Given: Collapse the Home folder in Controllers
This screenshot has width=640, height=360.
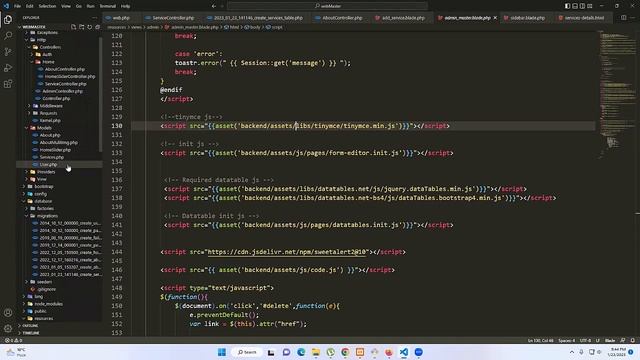Looking at the screenshot, I should (x=48, y=62).
